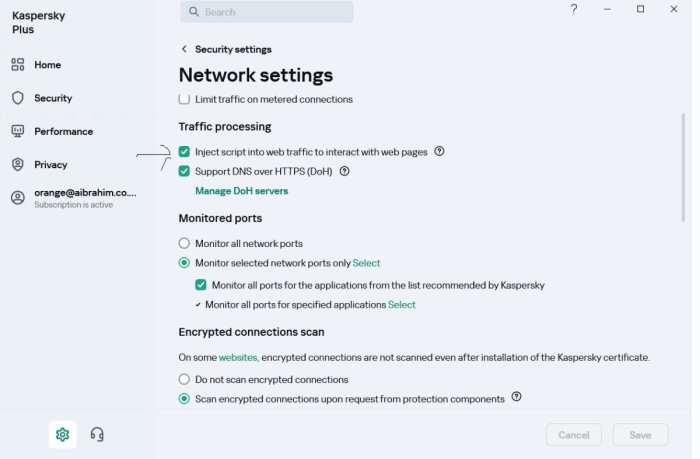Click the question mark help button in title bar
This screenshot has height=459, width=700.
coord(574,9)
